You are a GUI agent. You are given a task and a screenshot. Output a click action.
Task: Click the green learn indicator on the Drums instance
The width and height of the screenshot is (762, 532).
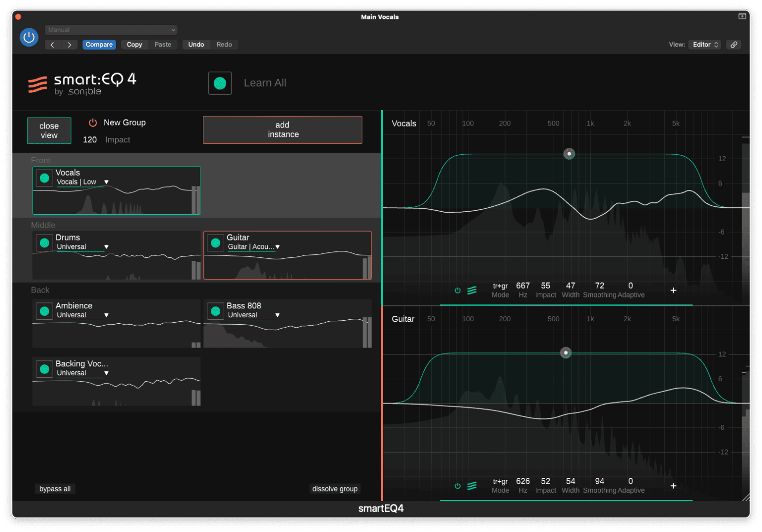click(44, 242)
